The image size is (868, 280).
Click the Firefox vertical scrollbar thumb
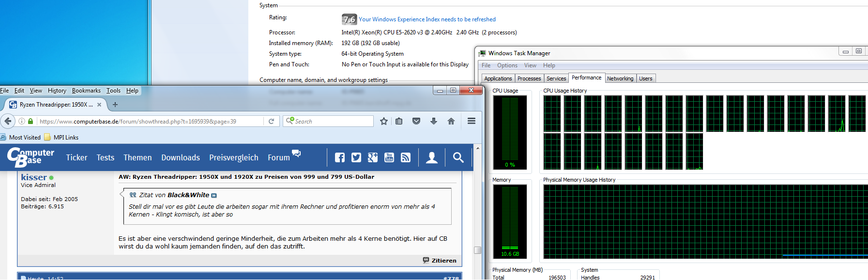pos(478,250)
